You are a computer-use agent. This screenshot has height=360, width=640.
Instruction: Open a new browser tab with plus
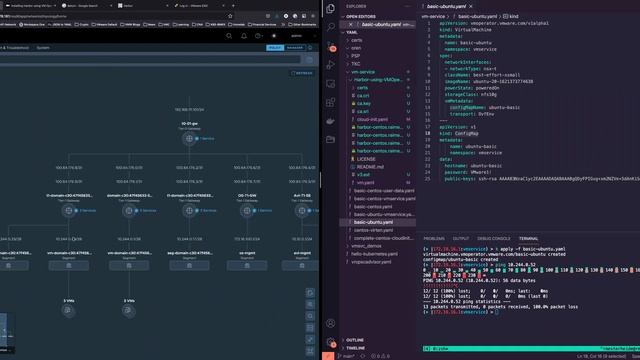coord(233,6)
